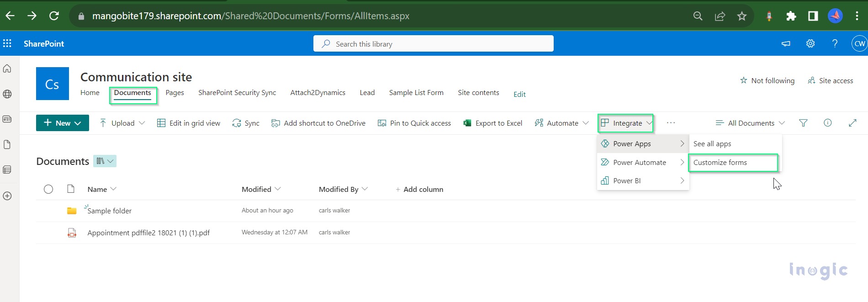This screenshot has width=868, height=302.
Task: Open the CW account menu
Action: click(859, 43)
